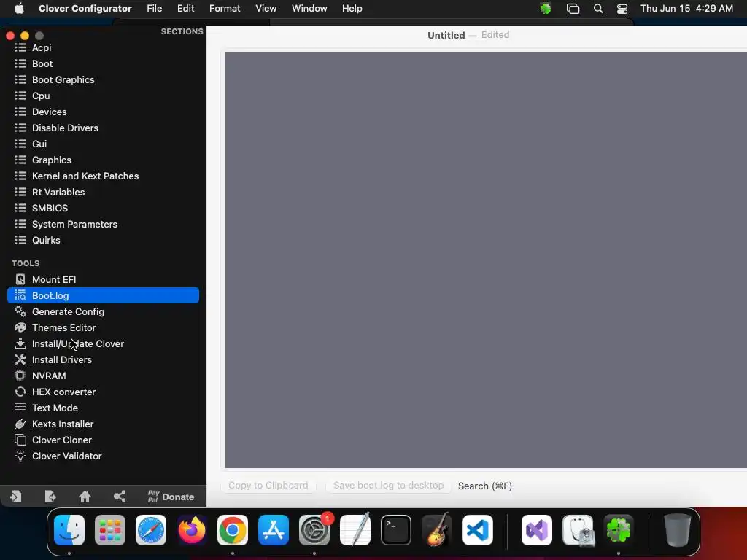The width and height of the screenshot is (747, 560).
Task: Open the Clover Configurator app menu
Action: pos(85,9)
